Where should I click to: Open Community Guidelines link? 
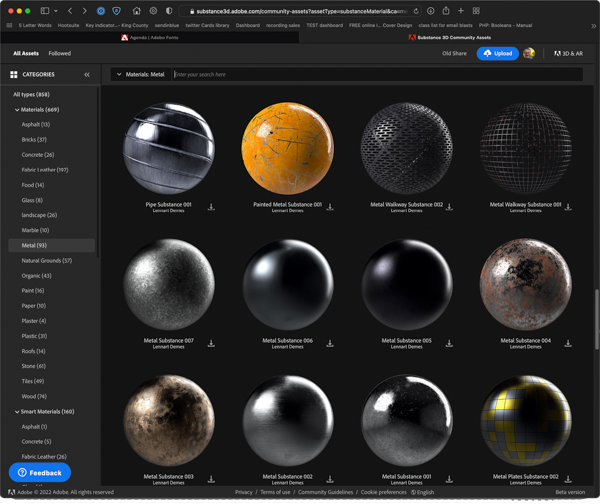pos(325,492)
